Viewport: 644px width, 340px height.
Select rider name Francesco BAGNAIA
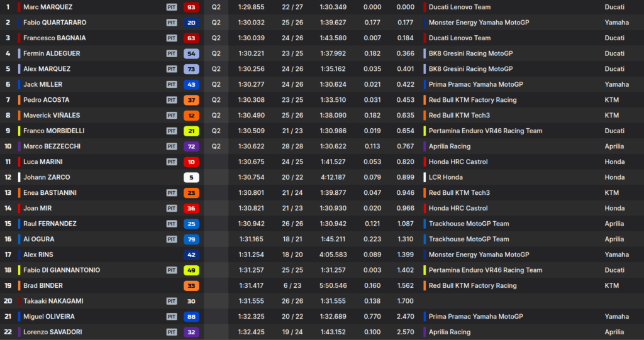click(55, 38)
